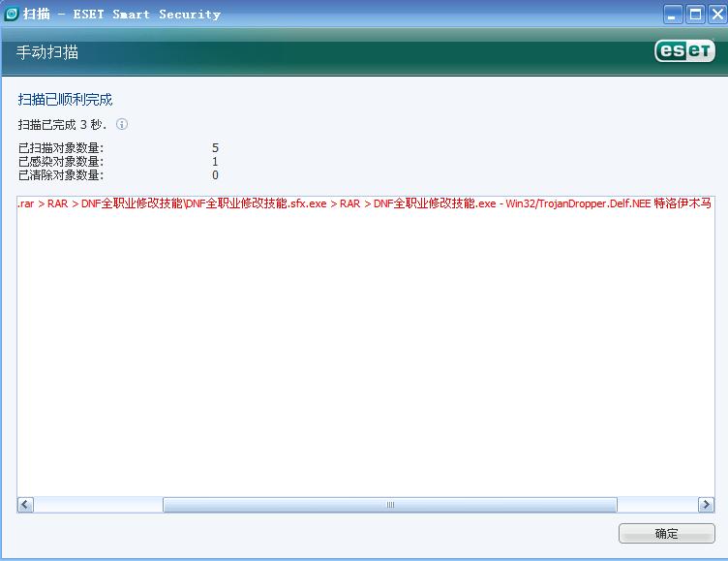Click the cleaned objects value 0
Image resolution: width=728 pixels, height=561 pixels.
coord(215,174)
